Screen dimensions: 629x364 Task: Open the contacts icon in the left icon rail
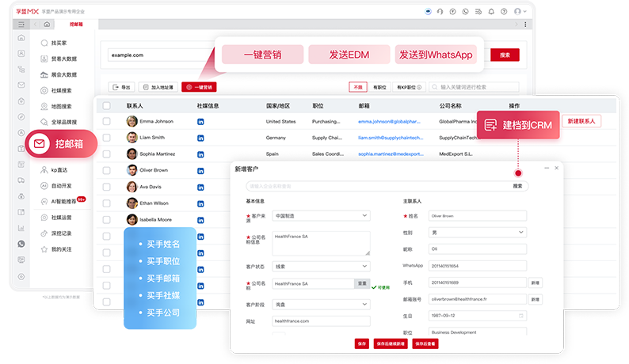coord(21,53)
